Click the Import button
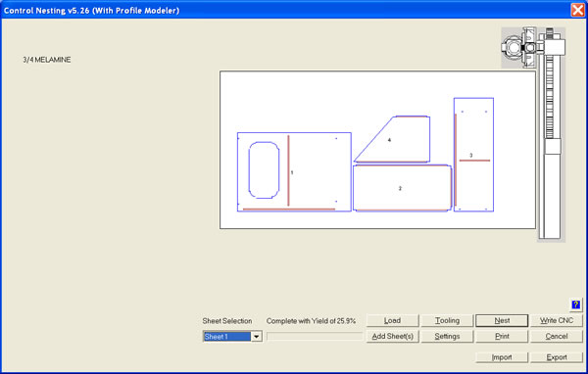Screen dimensions: 588x374 click(x=502, y=357)
